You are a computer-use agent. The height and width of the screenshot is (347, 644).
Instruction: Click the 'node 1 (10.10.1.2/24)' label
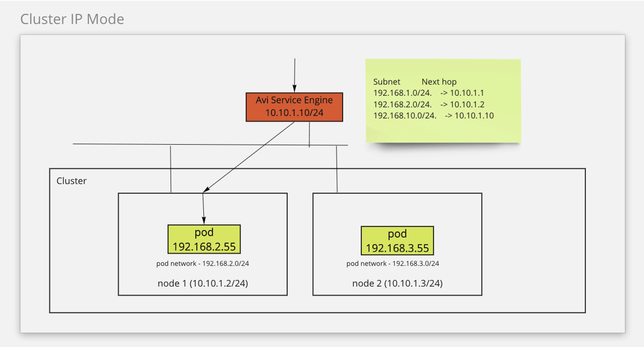point(203,283)
